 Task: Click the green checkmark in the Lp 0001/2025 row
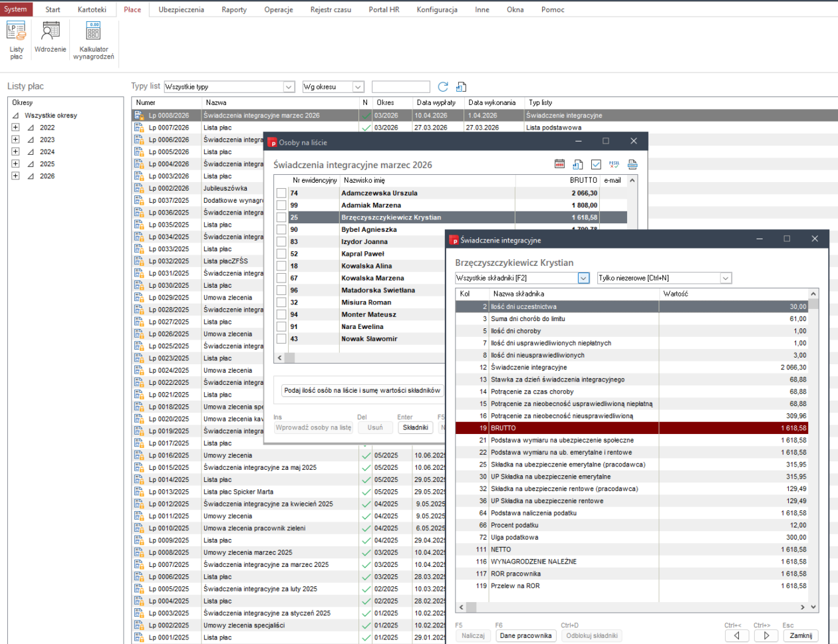click(366, 637)
